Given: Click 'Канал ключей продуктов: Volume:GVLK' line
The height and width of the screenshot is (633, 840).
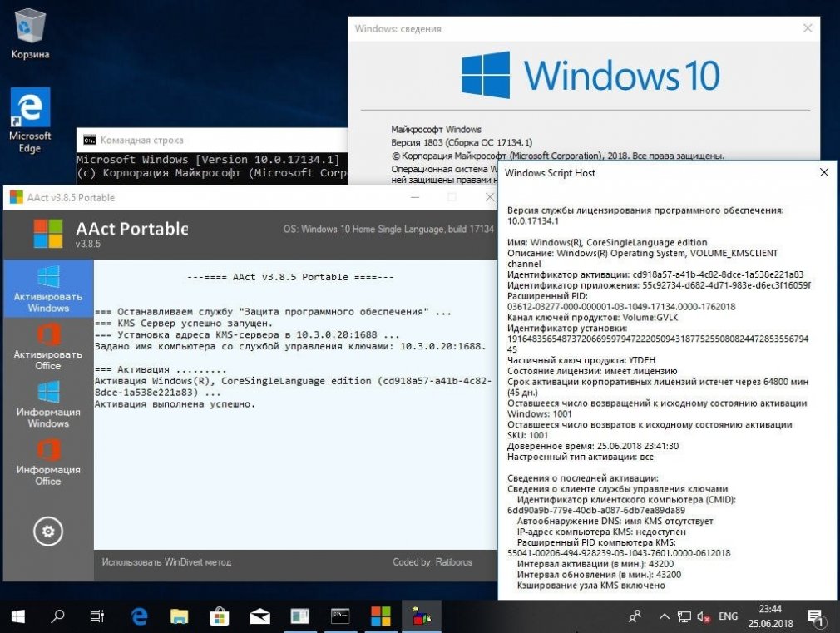Looking at the screenshot, I should [592, 317].
